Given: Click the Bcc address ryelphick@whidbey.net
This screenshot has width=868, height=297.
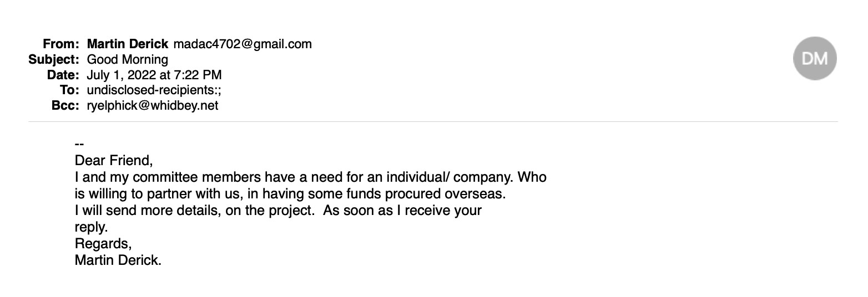Looking at the screenshot, I should [x=153, y=105].
